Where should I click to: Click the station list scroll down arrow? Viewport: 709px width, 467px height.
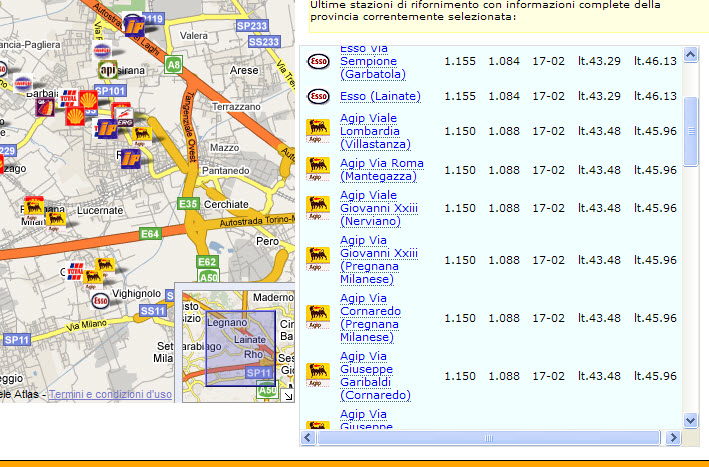click(x=690, y=420)
